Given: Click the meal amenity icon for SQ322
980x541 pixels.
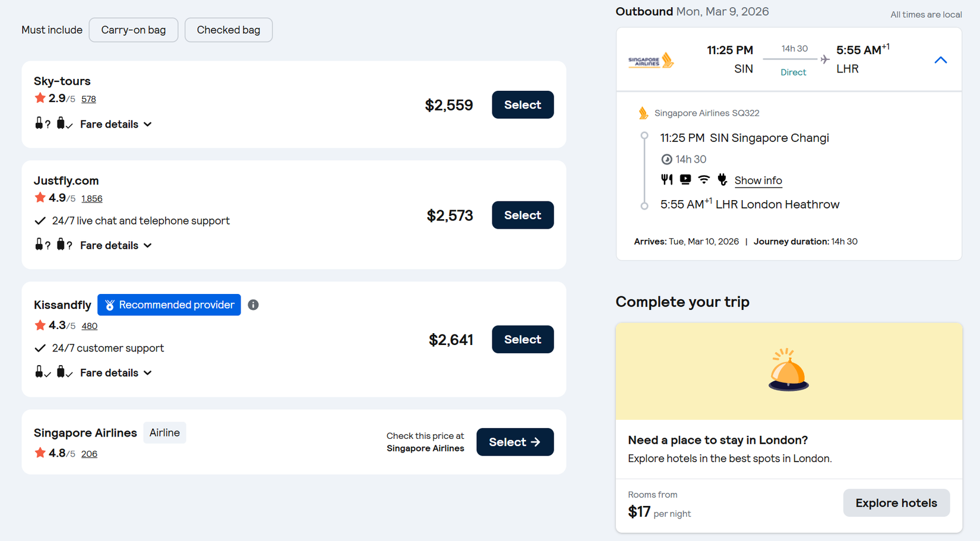Looking at the screenshot, I should click(667, 179).
